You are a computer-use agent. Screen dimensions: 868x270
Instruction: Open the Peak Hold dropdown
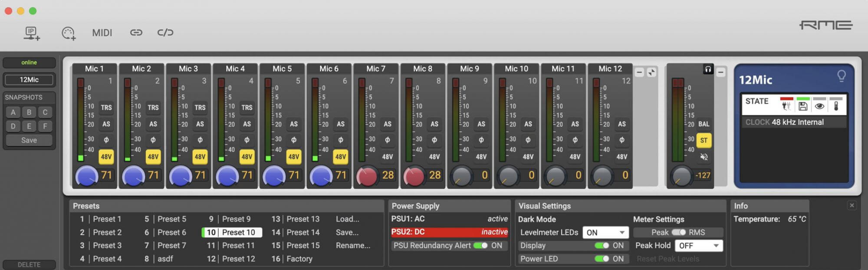[x=698, y=246]
